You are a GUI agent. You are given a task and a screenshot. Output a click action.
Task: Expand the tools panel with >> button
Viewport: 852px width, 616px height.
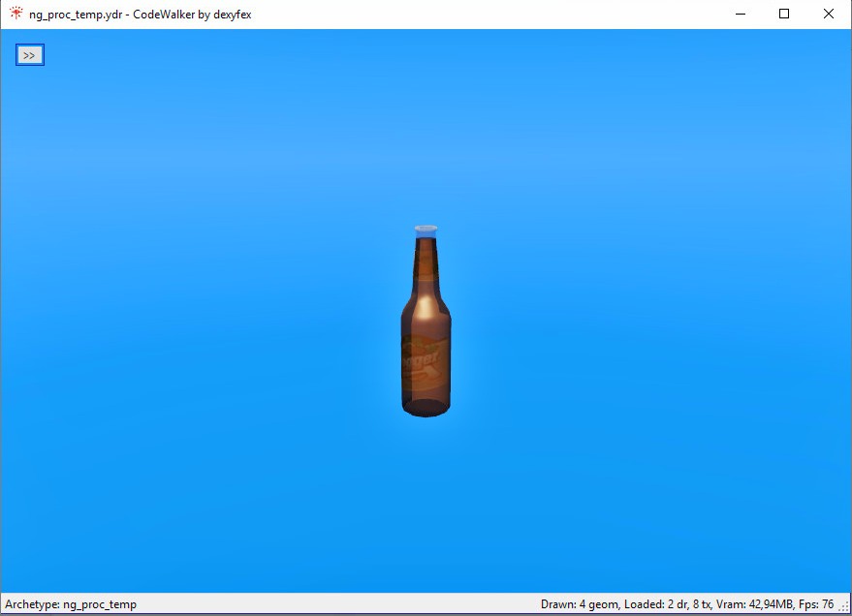pos(30,55)
